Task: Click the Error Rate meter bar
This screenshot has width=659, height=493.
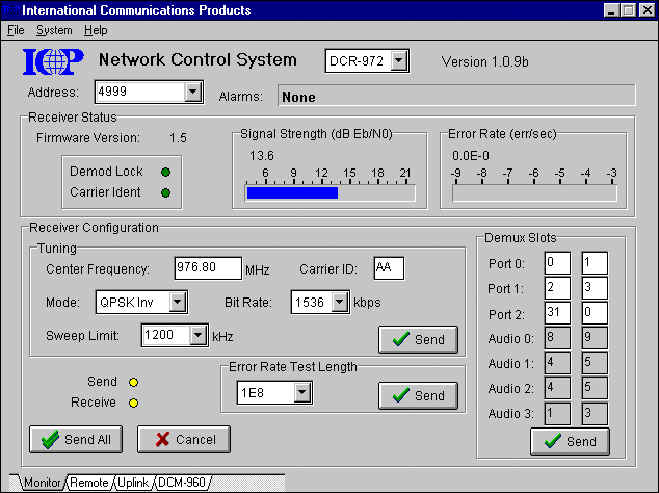Action: 534,193
